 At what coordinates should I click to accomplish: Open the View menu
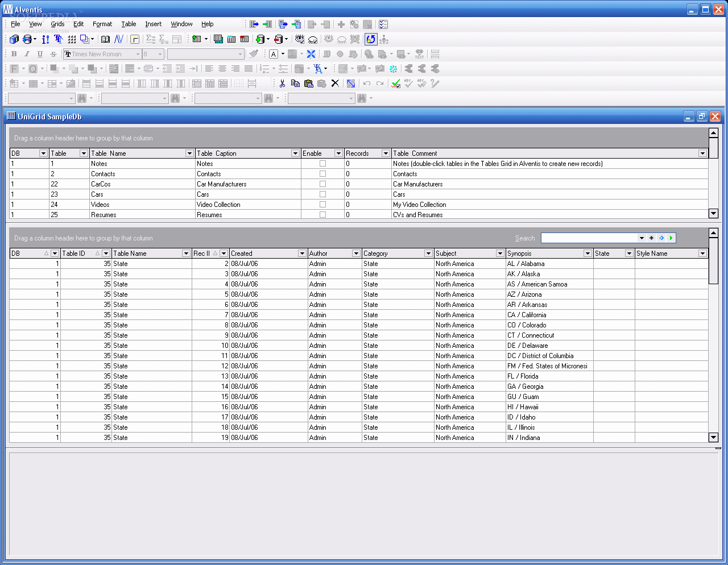(35, 24)
